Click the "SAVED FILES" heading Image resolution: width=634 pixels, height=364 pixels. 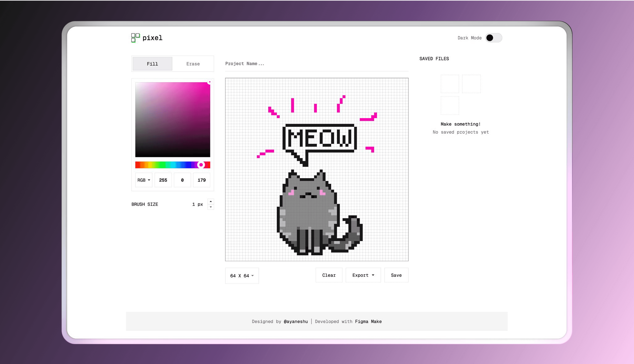click(x=434, y=59)
